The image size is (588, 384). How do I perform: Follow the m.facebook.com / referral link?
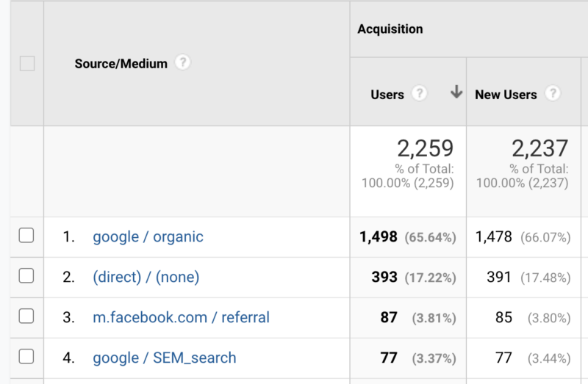pyautogui.click(x=181, y=318)
